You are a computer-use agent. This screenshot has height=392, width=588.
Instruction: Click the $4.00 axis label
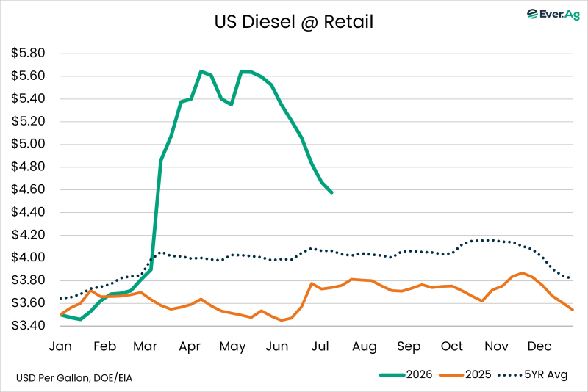pyautogui.click(x=28, y=258)
